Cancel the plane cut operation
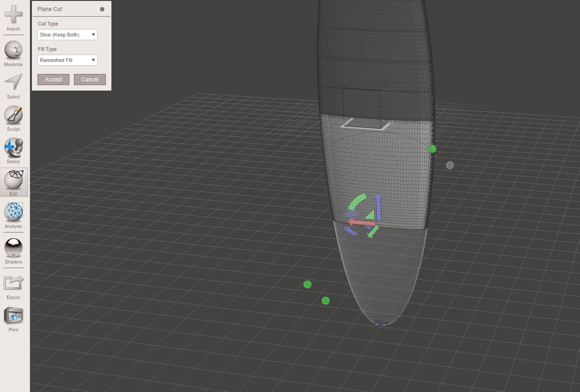580x392 pixels. (90, 79)
